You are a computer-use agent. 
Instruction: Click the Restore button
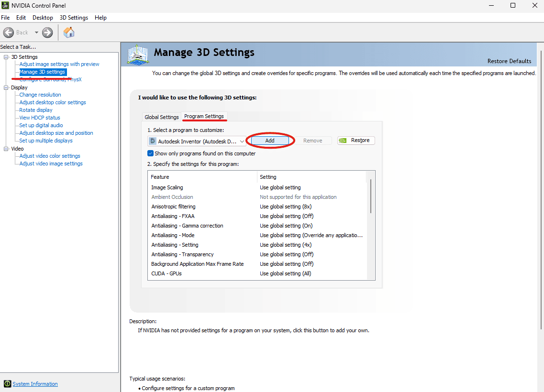click(x=356, y=141)
